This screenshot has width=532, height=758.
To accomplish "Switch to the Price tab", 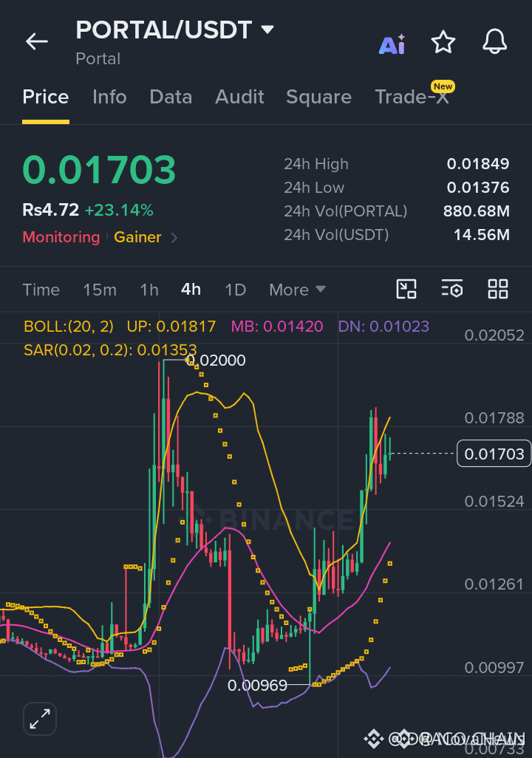I will [x=46, y=97].
